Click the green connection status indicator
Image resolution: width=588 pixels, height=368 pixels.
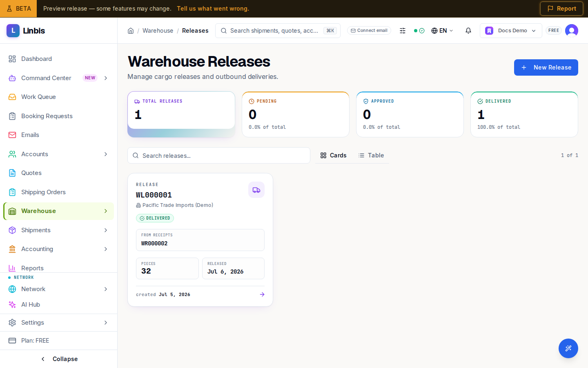pyautogui.click(x=419, y=31)
